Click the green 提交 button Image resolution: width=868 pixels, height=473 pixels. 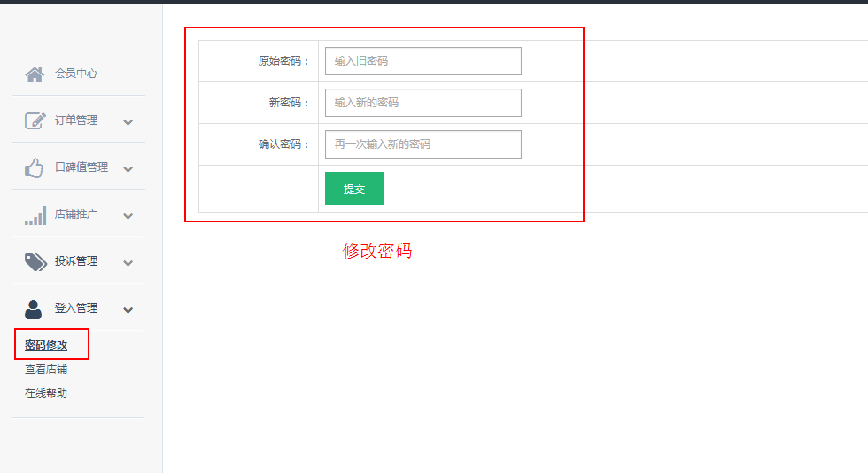pyautogui.click(x=354, y=189)
